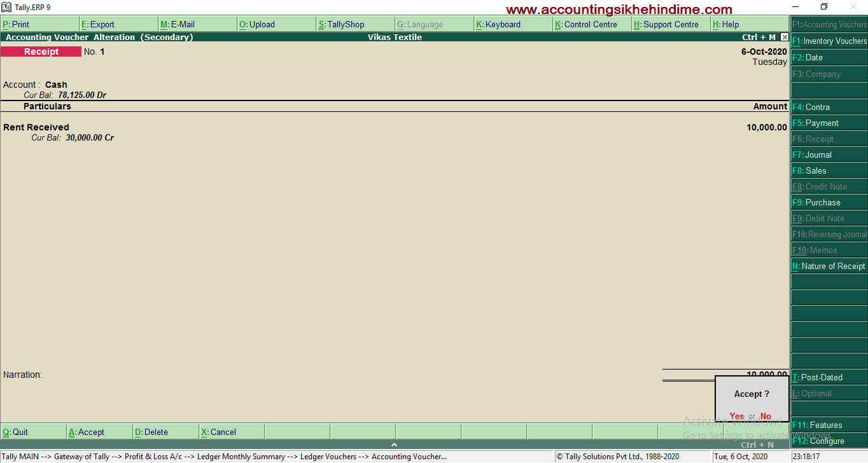868x463 pixels.
Task: Click the Cash account name
Action: (x=56, y=85)
